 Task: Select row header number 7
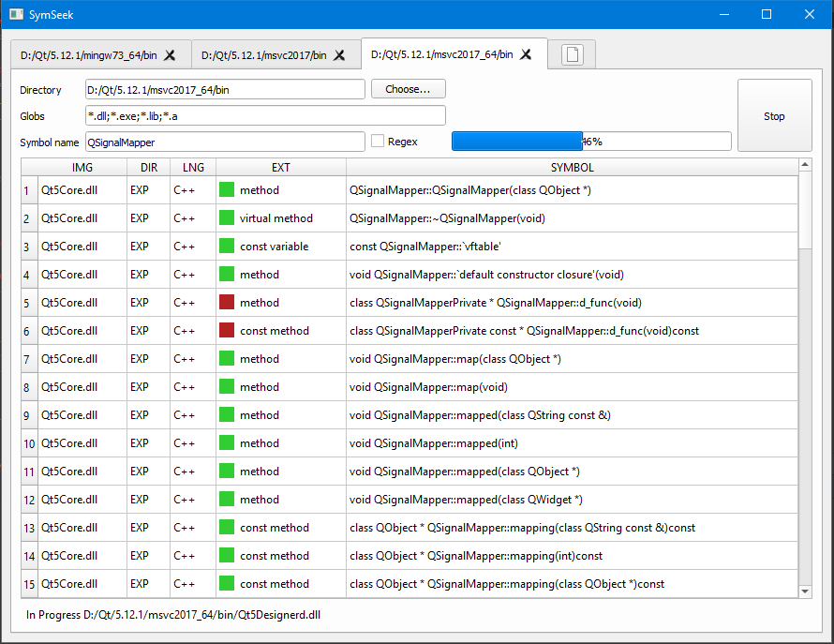click(x=29, y=359)
